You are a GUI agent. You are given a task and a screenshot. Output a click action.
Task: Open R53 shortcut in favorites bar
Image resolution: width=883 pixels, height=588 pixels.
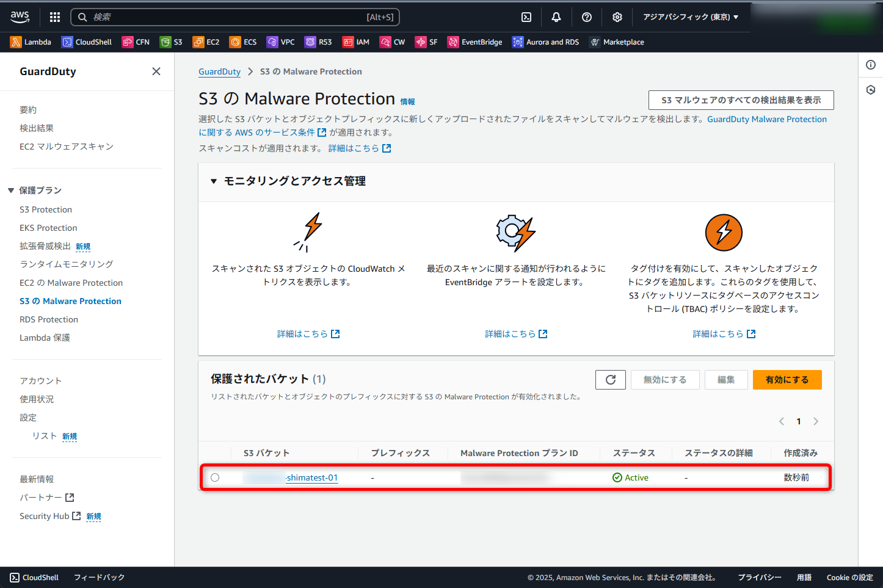pos(318,42)
